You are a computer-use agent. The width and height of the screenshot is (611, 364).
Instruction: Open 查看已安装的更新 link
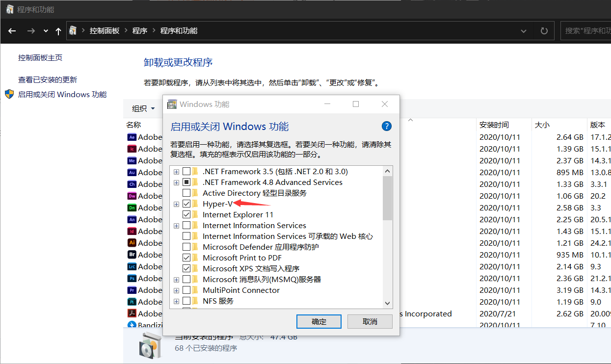click(48, 80)
